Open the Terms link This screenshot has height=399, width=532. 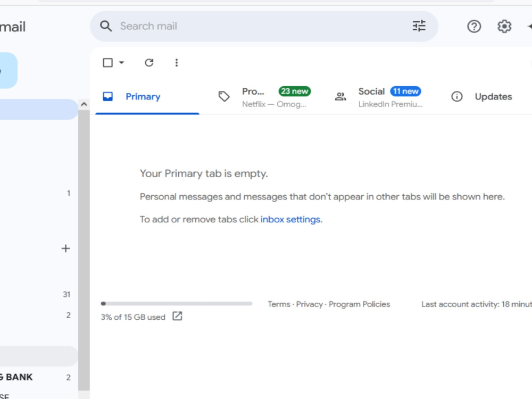click(279, 304)
